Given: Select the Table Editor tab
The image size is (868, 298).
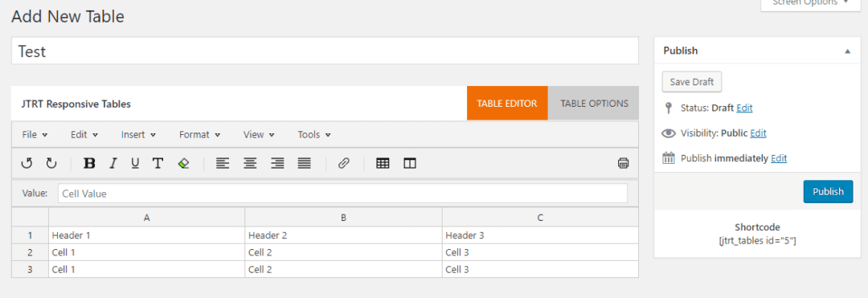Looking at the screenshot, I should pos(507,104).
